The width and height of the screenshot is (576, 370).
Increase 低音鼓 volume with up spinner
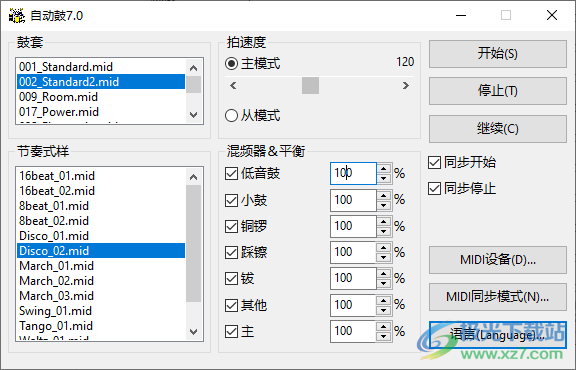pyautogui.click(x=384, y=169)
